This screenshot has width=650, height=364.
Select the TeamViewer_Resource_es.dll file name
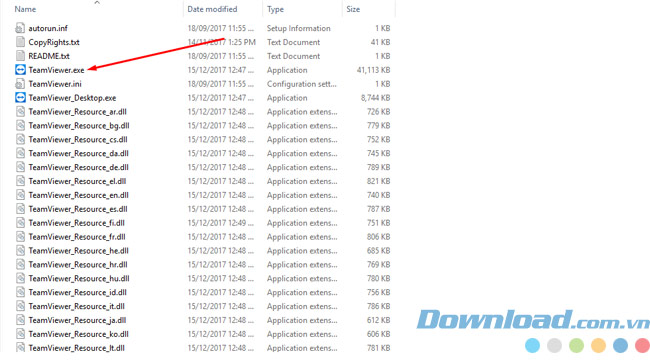click(78, 209)
